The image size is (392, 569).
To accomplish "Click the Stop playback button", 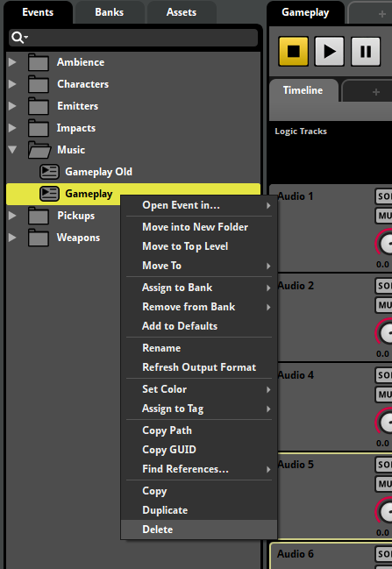I will pos(293,51).
